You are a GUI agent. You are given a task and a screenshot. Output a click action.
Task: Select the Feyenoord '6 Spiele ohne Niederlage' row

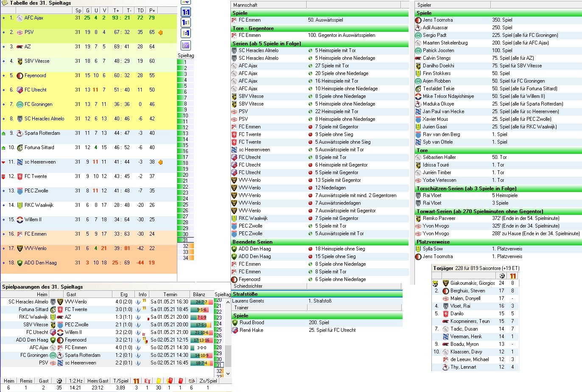pos(319,279)
